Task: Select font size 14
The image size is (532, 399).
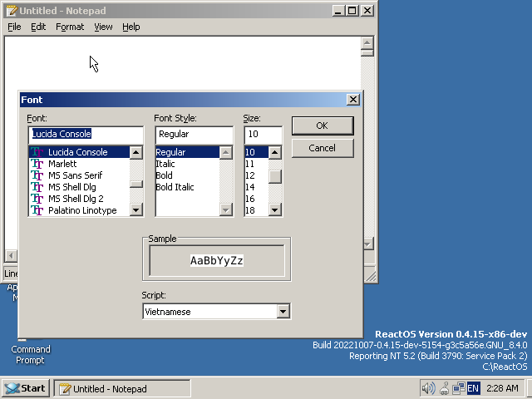Action: tap(249, 187)
